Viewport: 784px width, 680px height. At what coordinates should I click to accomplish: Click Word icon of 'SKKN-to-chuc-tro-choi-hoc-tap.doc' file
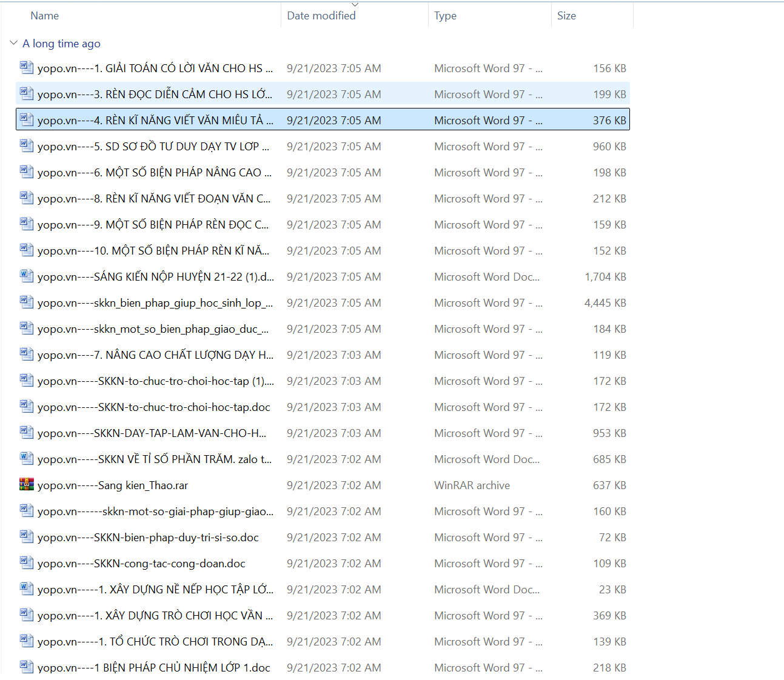[x=26, y=406]
